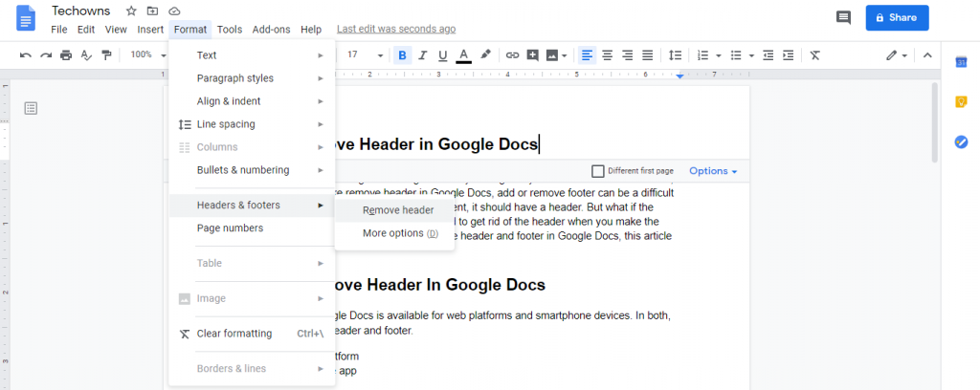Open the View menu
Screen dimensions: 980x390
pos(116,30)
